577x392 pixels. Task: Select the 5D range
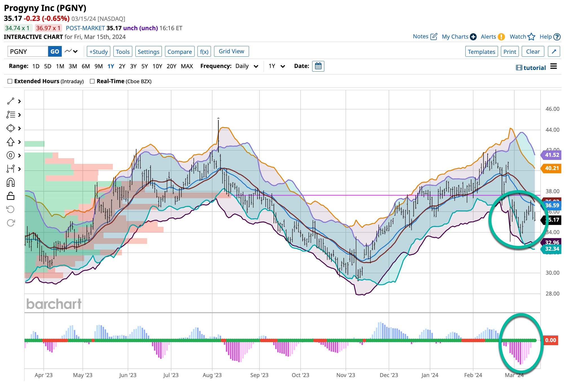pyautogui.click(x=48, y=66)
